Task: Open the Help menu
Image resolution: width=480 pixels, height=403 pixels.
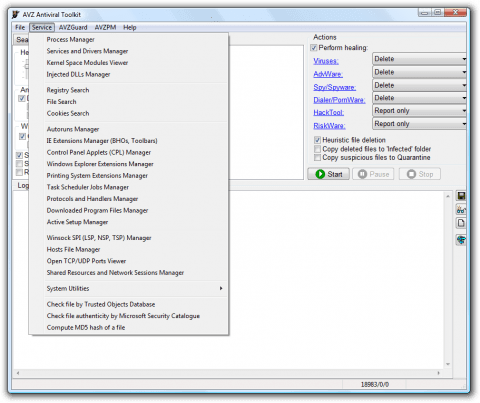Action: (130, 27)
